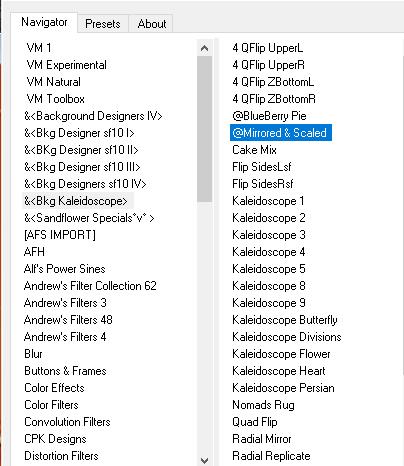Screen dimensions: 404x466
Task: Pick the Cake Mix filter
Action: tap(254, 150)
